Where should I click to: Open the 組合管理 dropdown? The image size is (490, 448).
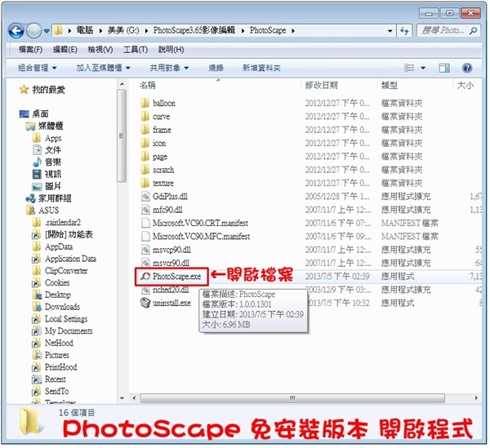[38, 68]
